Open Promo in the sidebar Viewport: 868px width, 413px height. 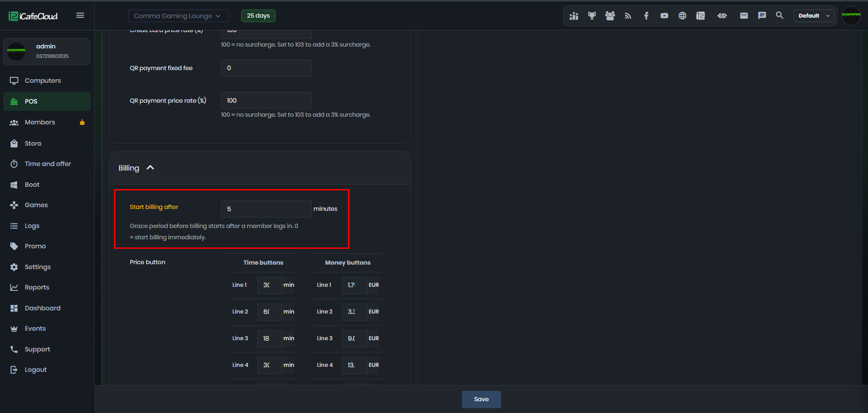pyautogui.click(x=47, y=246)
